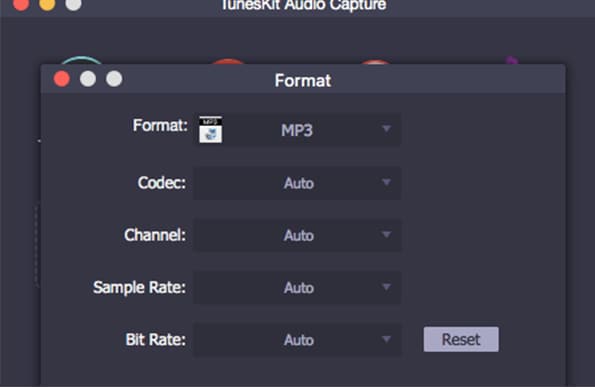Close the TunesKit Audio Capture main window
Viewport: 595px width, 389px height.
[21, 4]
